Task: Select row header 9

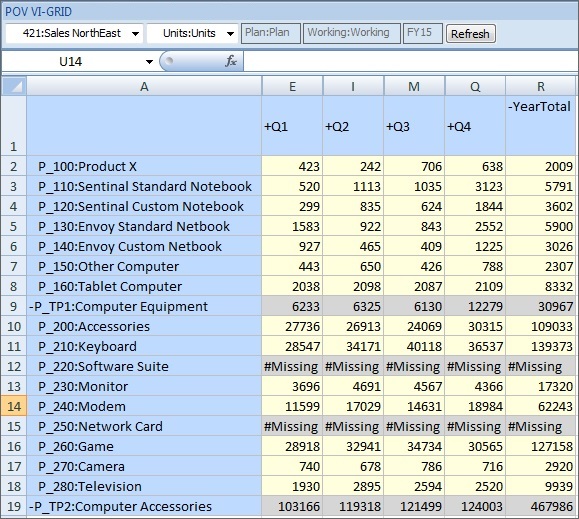Action: 14,306
